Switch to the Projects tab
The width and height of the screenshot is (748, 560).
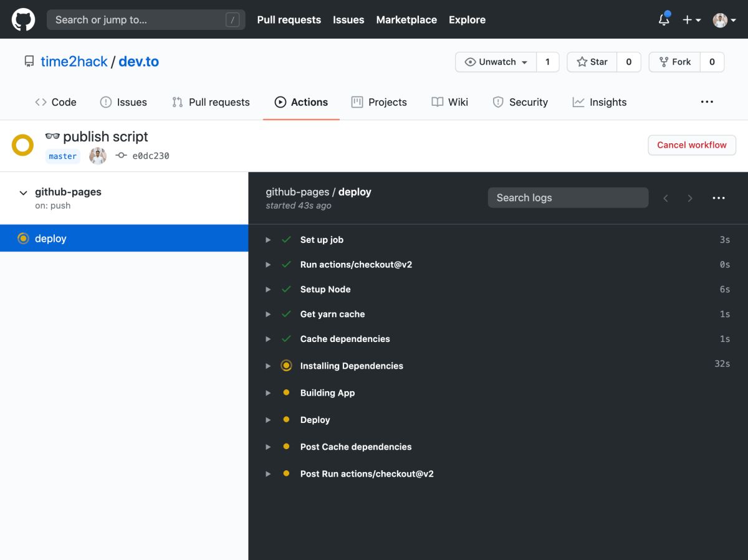click(x=379, y=102)
